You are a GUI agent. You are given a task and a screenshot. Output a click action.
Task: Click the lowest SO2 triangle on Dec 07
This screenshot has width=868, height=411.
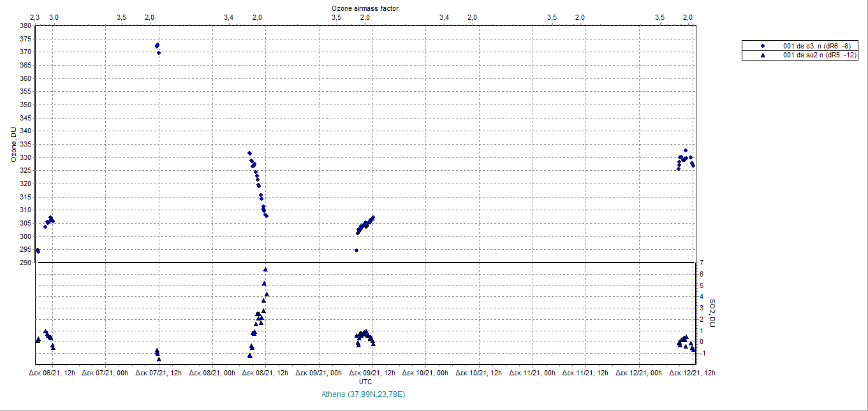159,359
